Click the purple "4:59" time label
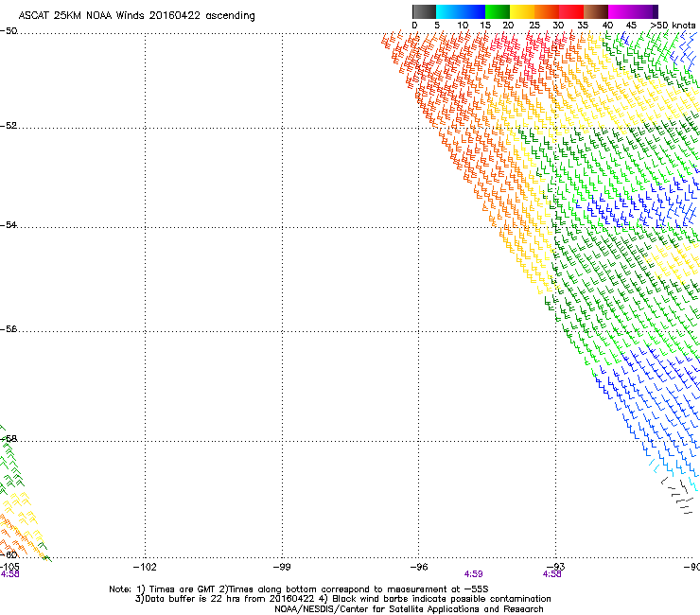The image size is (700, 615). tap(473, 574)
